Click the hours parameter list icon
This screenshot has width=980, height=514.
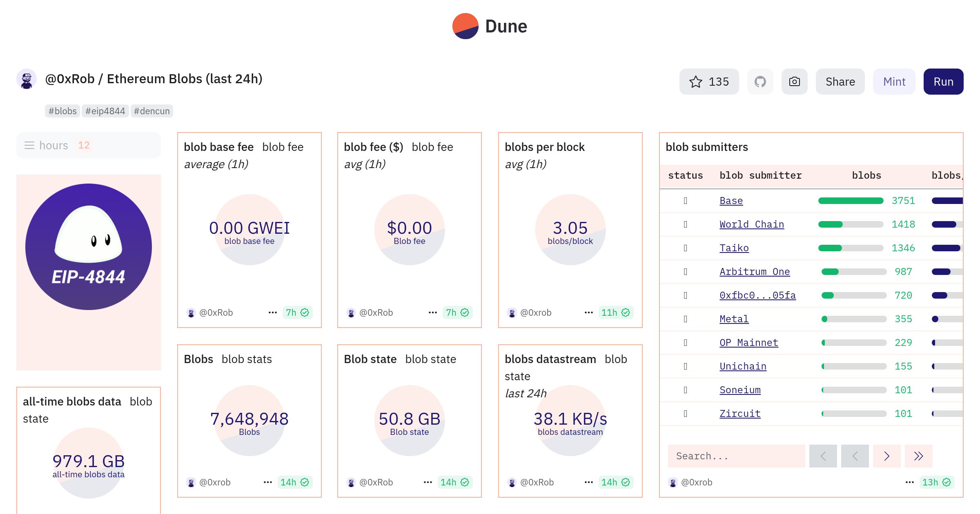point(29,145)
